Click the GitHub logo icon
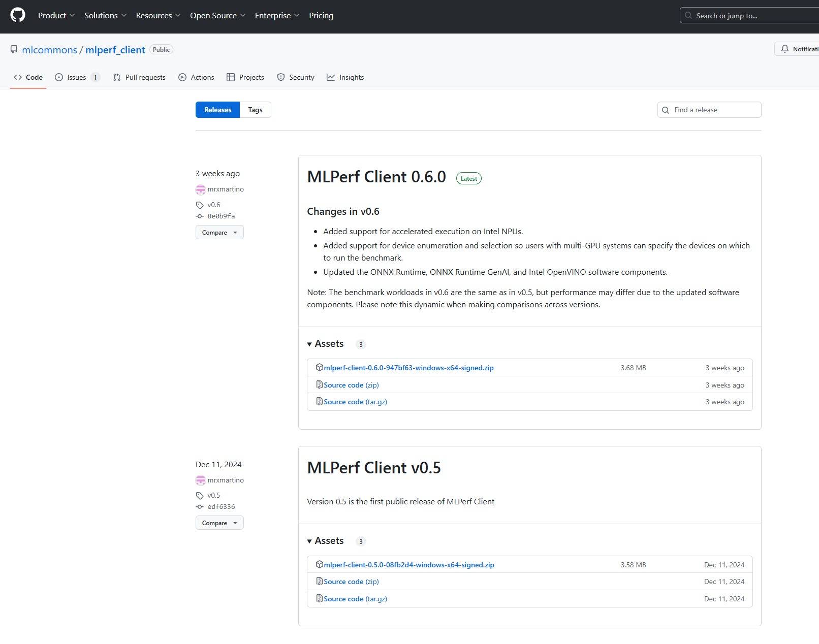 click(18, 15)
